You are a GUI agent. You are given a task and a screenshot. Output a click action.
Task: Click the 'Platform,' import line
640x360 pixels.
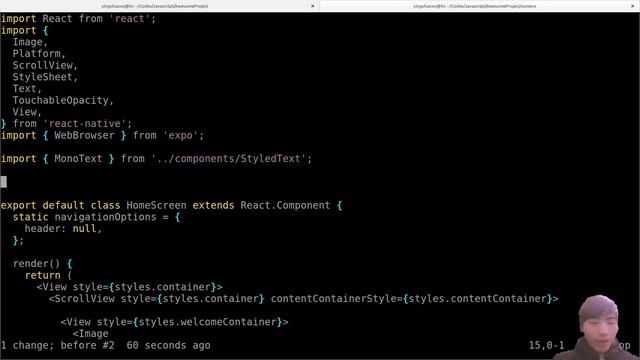click(x=39, y=53)
